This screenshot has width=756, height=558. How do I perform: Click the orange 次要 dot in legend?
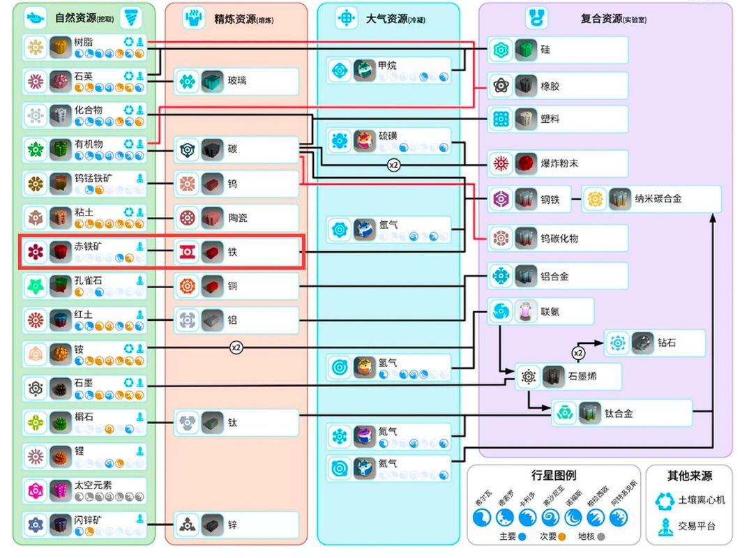click(x=561, y=536)
